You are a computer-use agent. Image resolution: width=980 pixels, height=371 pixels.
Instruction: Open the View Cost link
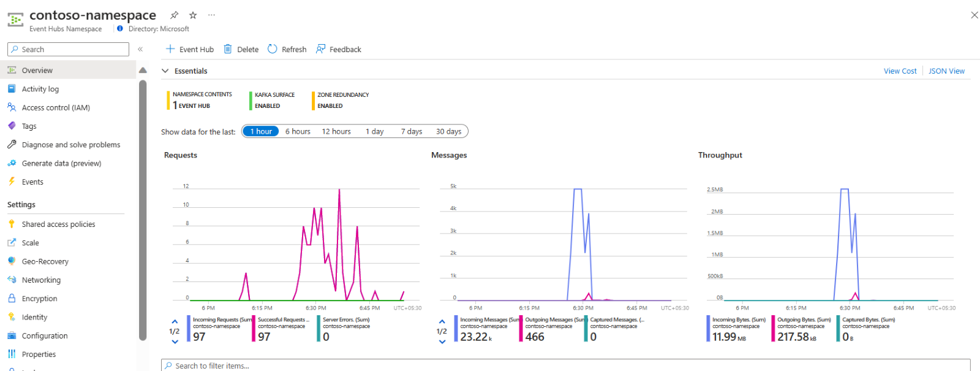click(x=900, y=71)
